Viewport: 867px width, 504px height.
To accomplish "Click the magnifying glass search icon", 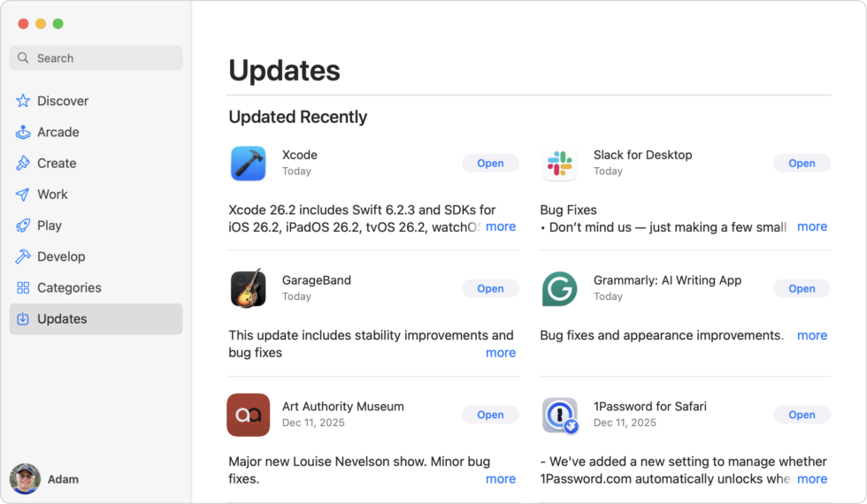I will (23, 58).
